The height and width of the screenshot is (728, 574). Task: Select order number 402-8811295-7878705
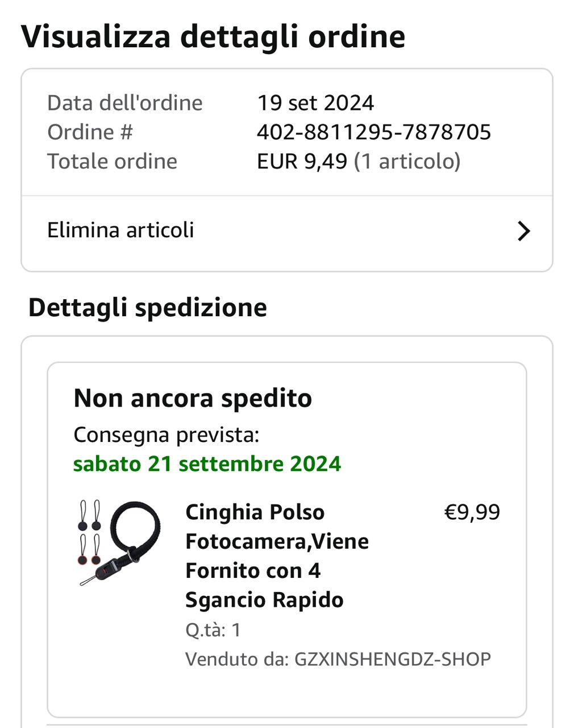(373, 132)
